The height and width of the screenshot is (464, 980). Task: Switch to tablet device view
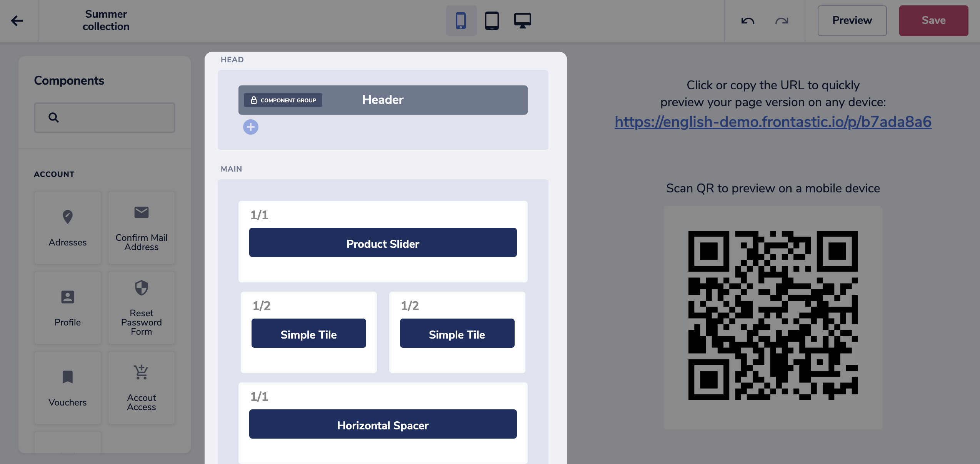coord(492,20)
